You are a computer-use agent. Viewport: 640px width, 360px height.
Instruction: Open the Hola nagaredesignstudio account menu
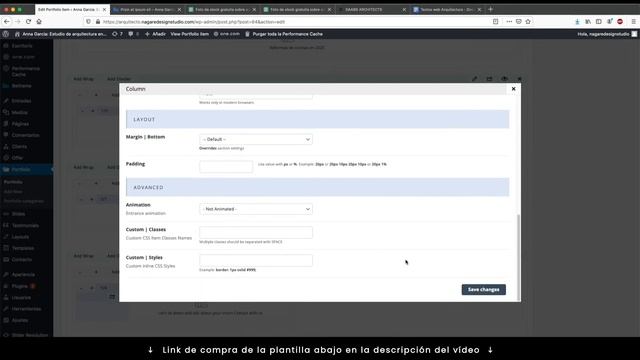coord(607,34)
